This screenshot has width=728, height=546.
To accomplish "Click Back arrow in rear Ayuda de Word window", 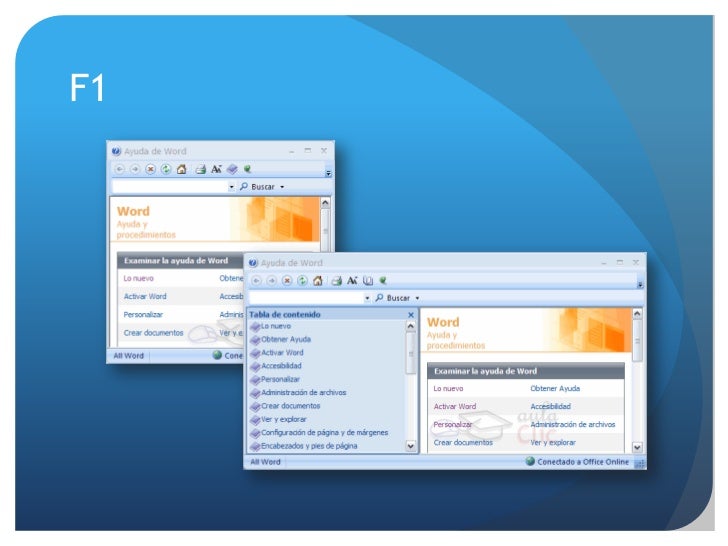I will tap(120, 169).
